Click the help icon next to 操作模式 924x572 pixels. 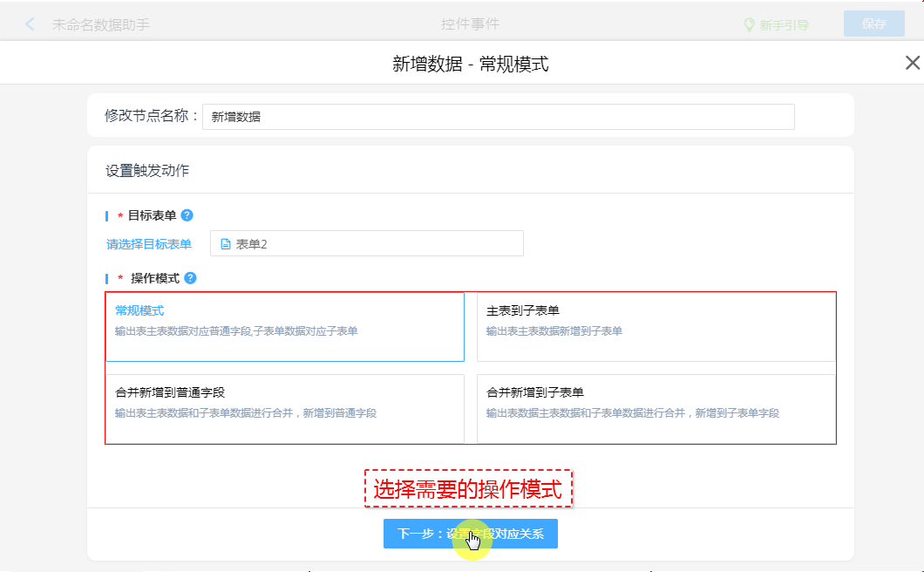(190, 278)
